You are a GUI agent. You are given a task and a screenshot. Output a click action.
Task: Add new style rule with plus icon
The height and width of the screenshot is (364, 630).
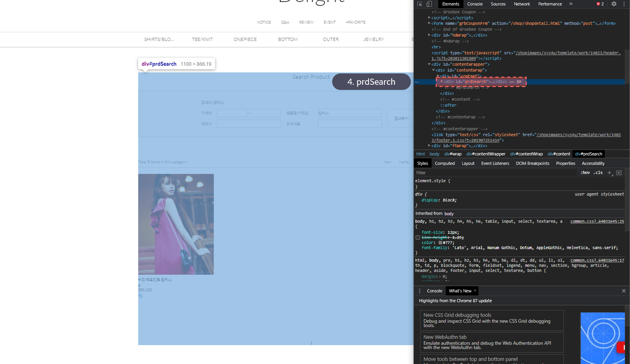[x=609, y=173]
